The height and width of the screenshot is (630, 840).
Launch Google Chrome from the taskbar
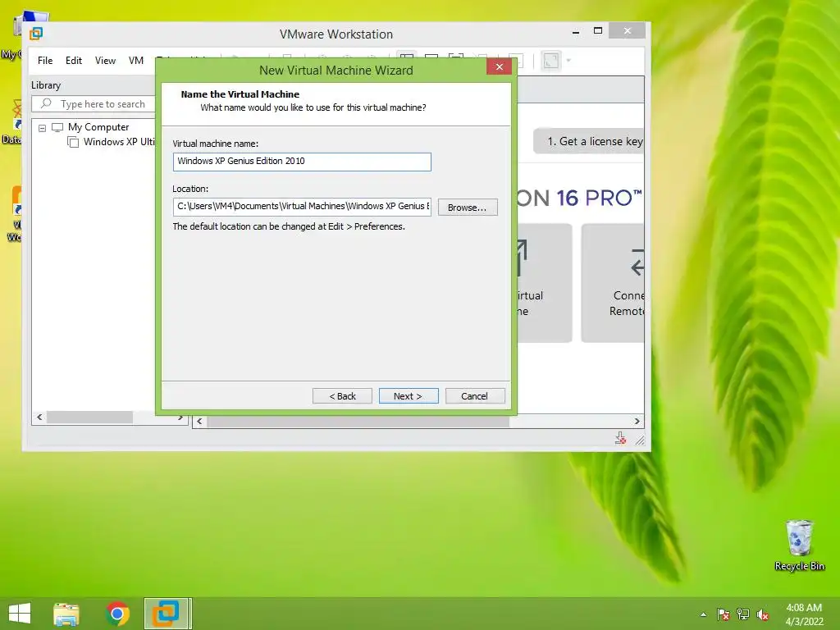pos(118,614)
